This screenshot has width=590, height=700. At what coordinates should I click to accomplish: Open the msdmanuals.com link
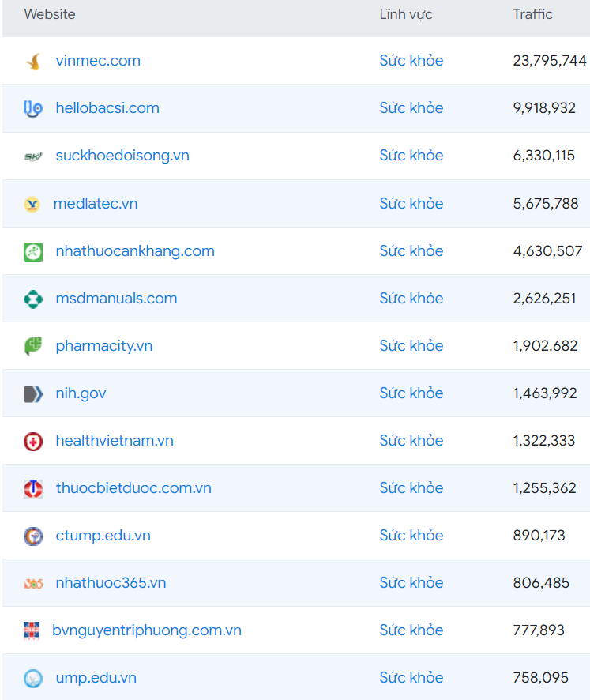116,298
